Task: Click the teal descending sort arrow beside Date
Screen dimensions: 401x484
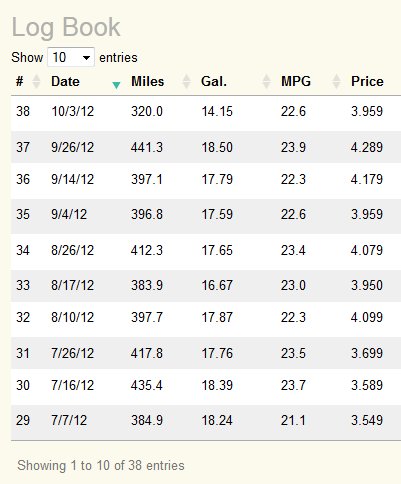Action: click(116, 85)
